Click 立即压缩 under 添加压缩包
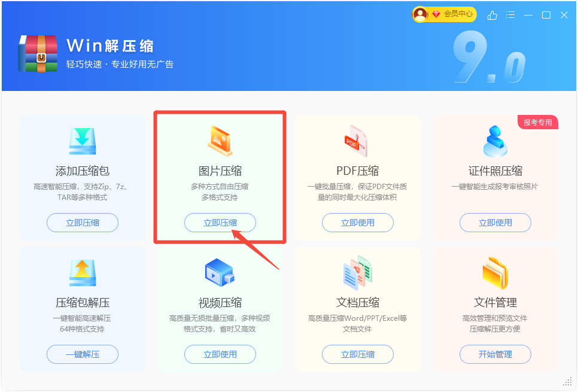 pyautogui.click(x=83, y=223)
